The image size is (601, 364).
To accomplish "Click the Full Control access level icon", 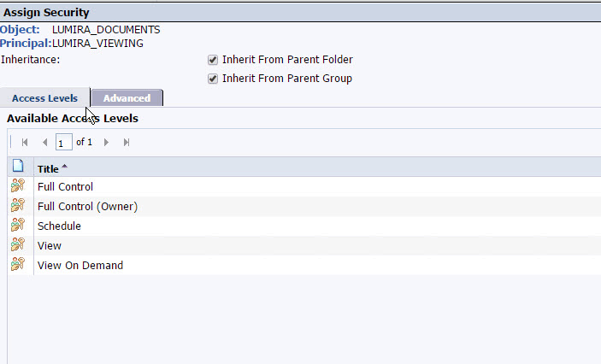I will pos(18,186).
